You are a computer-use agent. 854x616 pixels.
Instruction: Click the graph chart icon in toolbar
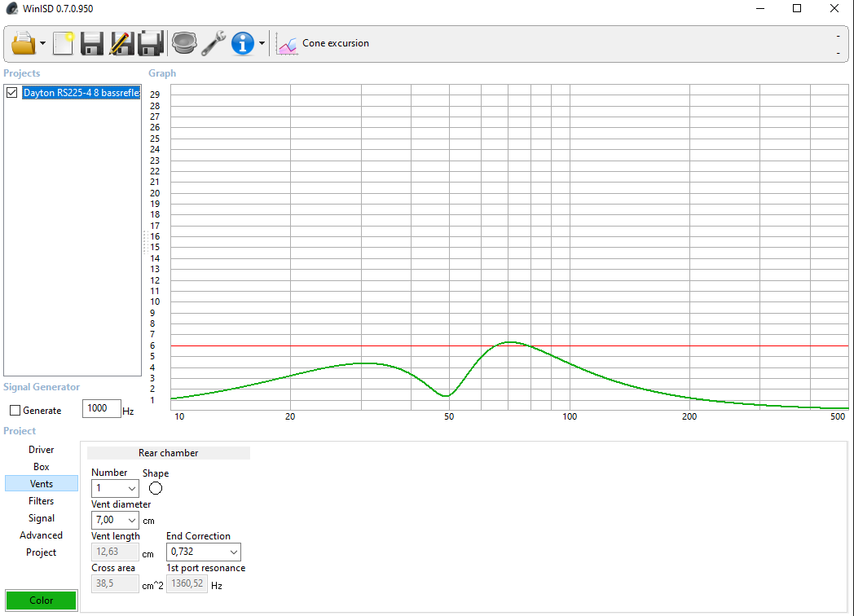287,43
